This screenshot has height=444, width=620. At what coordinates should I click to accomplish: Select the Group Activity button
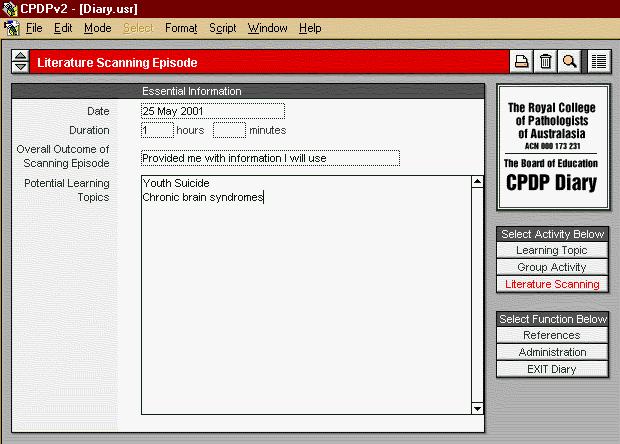click(x=552, y=267)
